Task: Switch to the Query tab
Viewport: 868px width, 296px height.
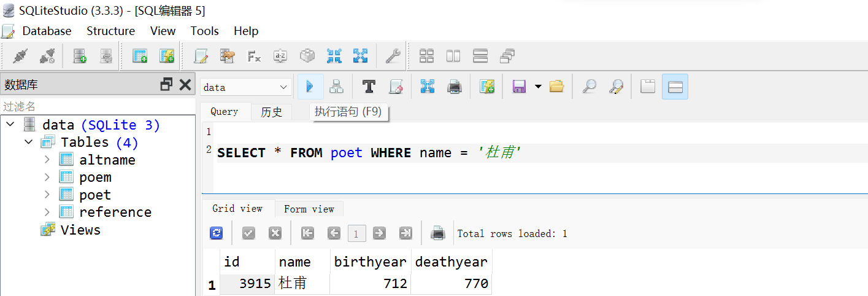Action: tap(225, 111)
